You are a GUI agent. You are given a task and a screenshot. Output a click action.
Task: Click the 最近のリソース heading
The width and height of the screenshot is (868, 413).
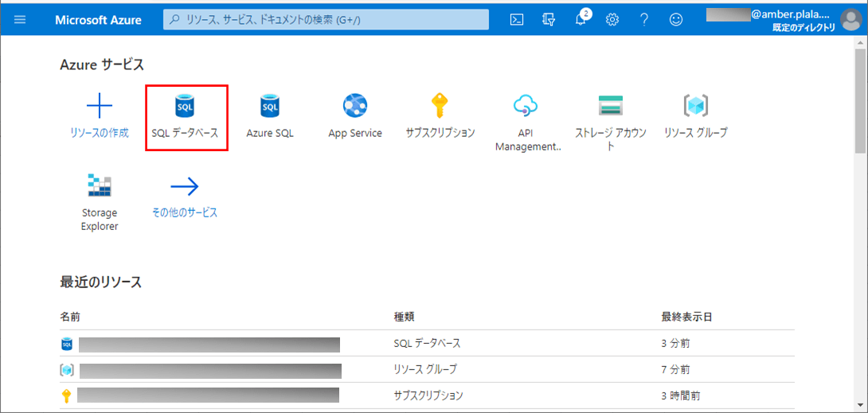click(101, 282)
